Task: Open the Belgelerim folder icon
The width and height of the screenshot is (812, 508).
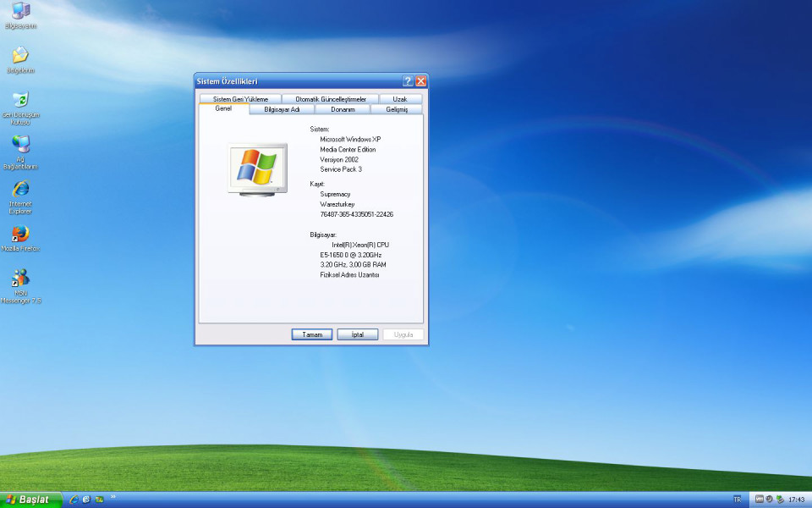Action: [x=20, y=56]
